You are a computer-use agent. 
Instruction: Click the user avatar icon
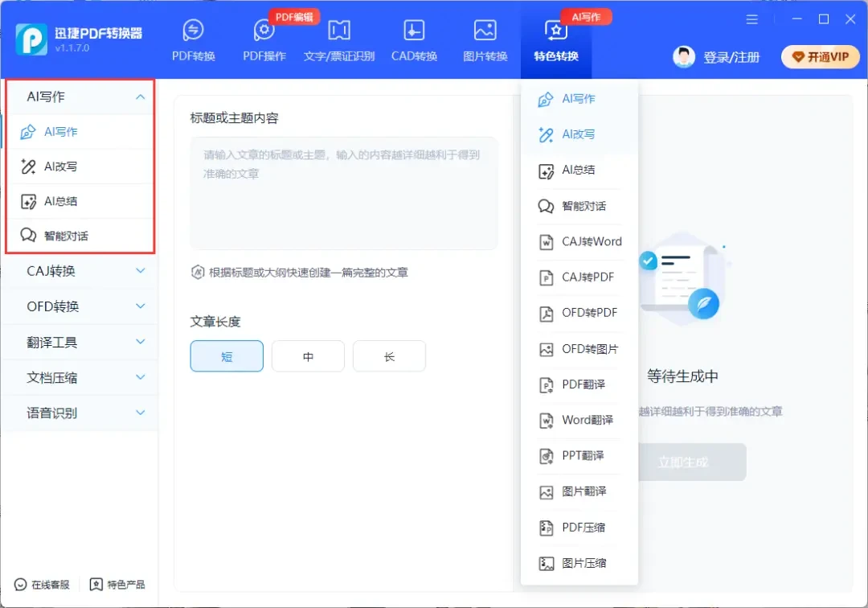684,56
